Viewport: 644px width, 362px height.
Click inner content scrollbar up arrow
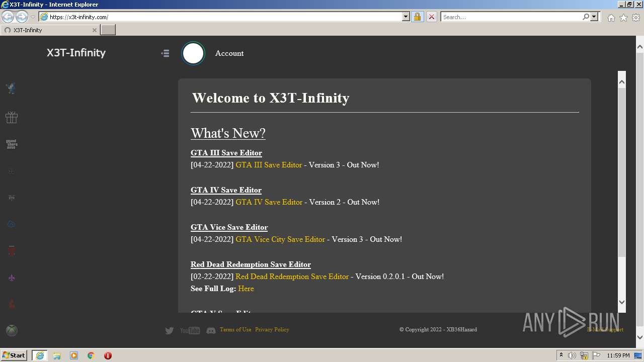pyautogui.click(x=622, y=81)
